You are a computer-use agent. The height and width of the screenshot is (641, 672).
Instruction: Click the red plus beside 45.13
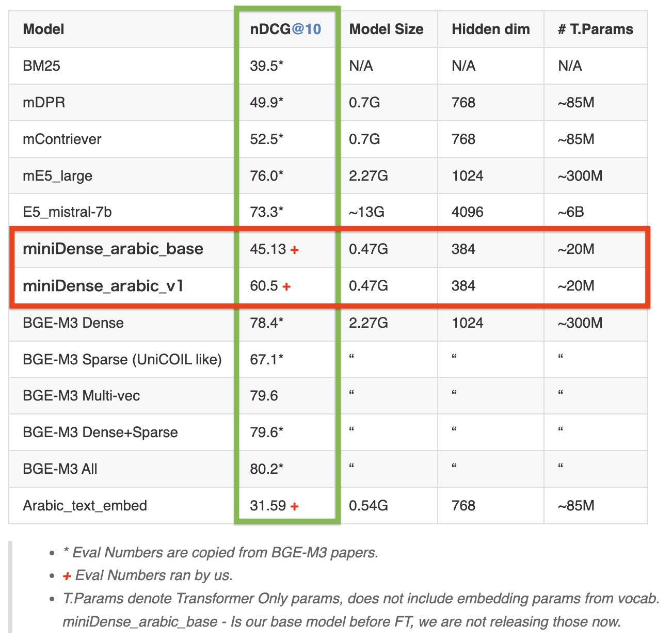tap(295, 250)
